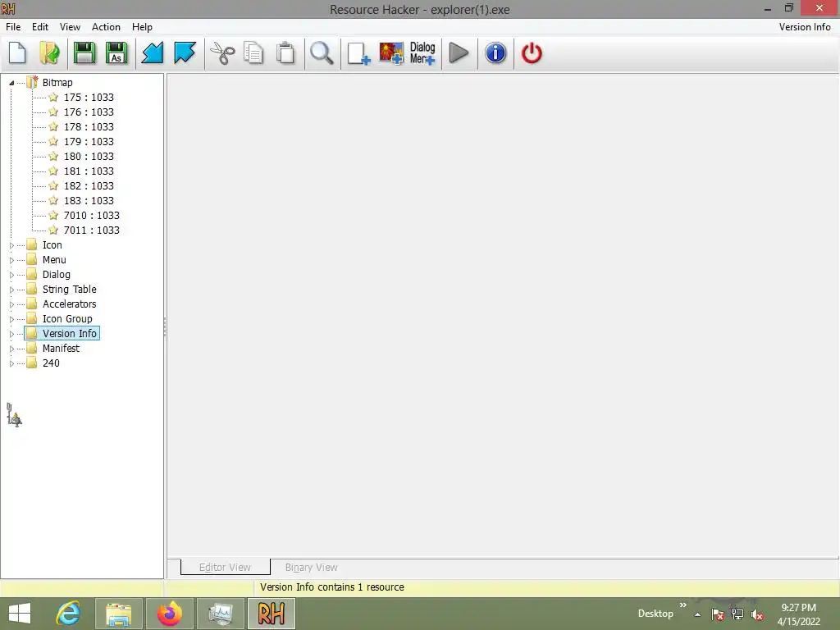Select bitmap resource 183 : 1033

tap(89, 200)
